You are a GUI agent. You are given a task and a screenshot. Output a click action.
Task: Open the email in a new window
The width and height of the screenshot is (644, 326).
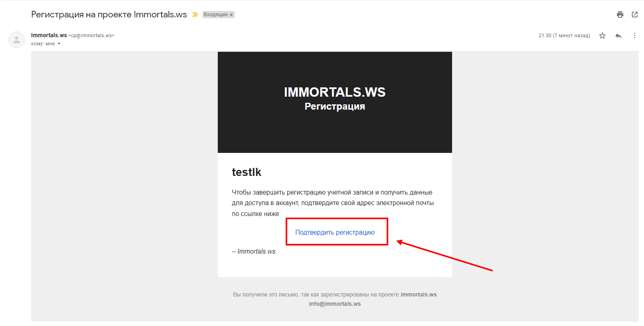(635, 15)
